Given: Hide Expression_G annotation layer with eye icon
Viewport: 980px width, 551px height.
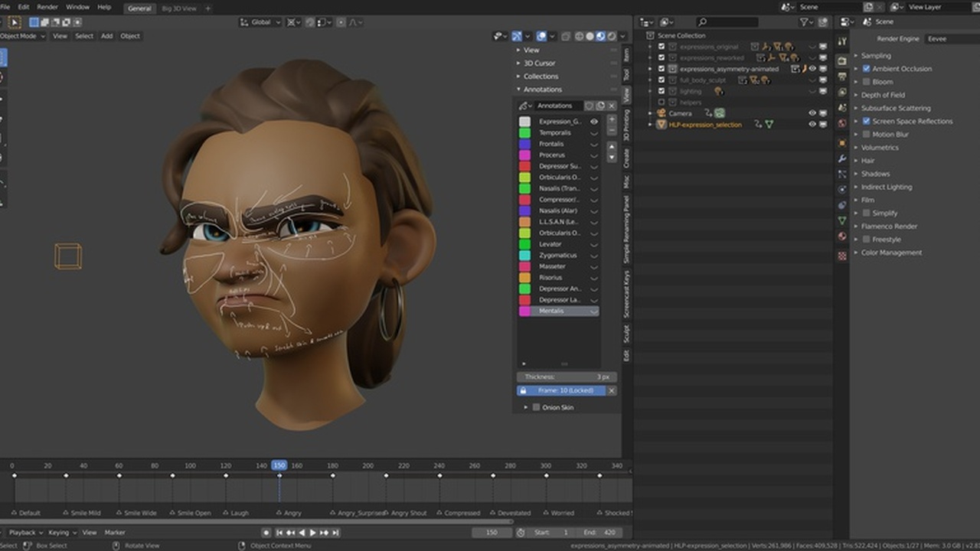Looking at the screenshot, I should (593, 122).
